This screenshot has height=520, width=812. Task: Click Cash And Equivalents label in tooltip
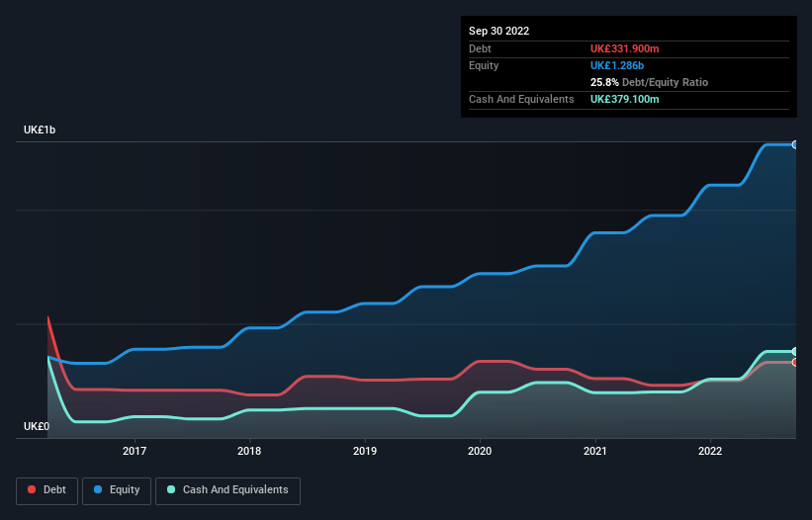(x=521, y=99)
